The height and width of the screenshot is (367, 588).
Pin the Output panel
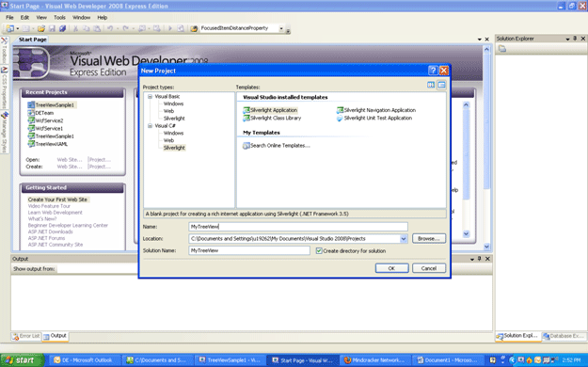[x=479, y=259]
